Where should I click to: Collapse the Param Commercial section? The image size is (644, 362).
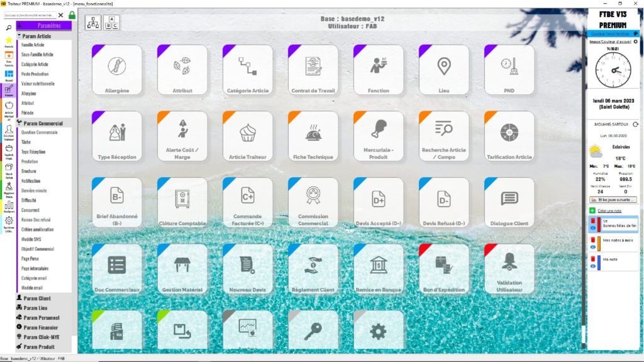44,123
